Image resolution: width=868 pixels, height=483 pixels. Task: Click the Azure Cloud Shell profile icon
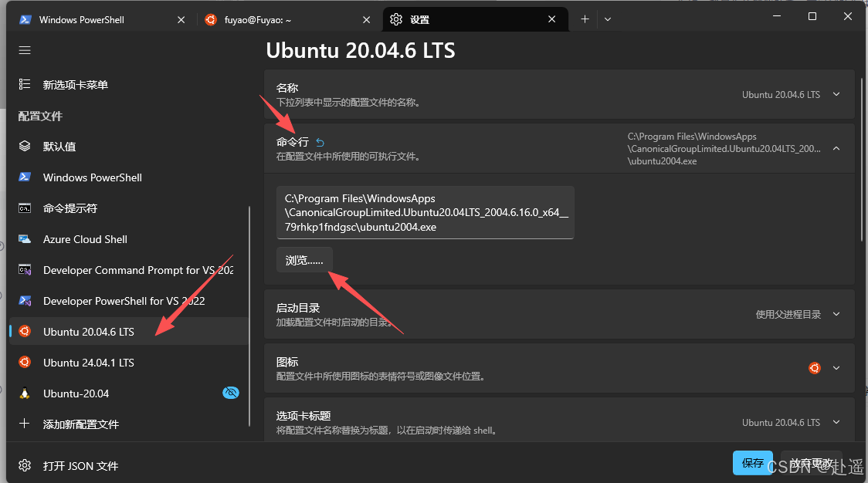[x=25, y=239]
